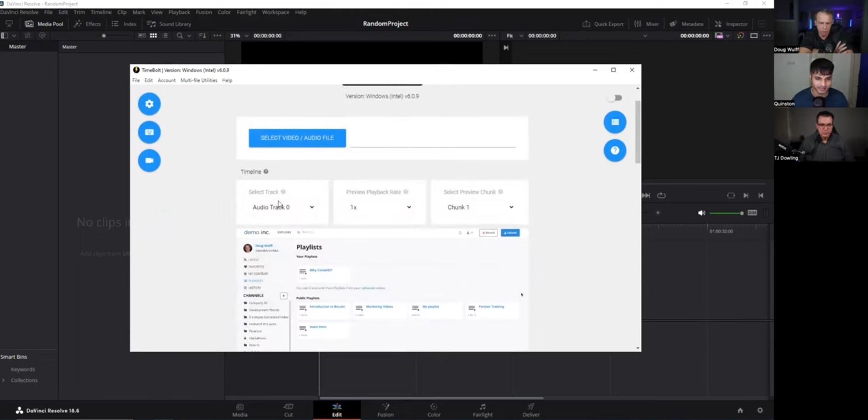Open TimeBolt File menu
This screenshot has height=420, width=868.
[x=136, y=81]
